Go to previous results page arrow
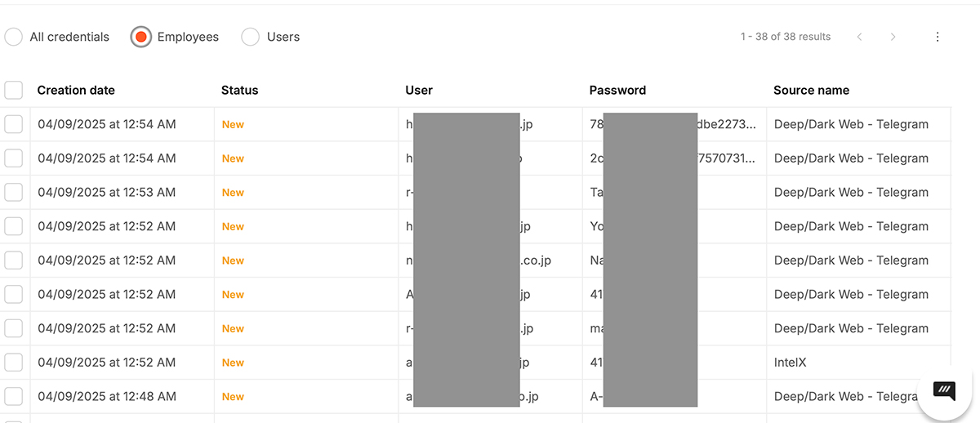This screenshot has height=423, width=980. 859,37
